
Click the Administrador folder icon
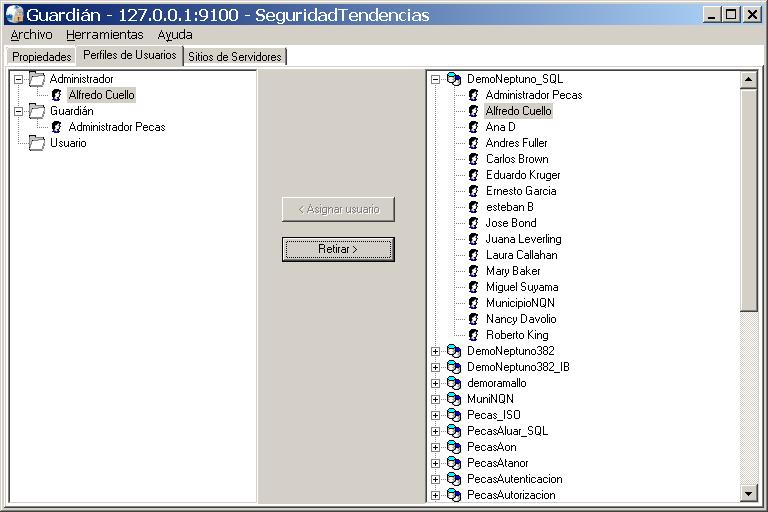pos(37,79)
